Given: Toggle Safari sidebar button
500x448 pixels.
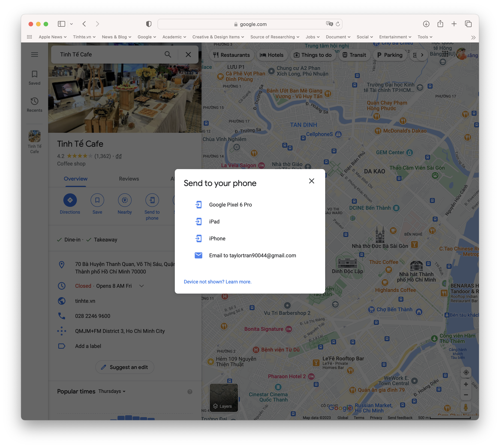Looking at the screenshot, I should 61,24.
